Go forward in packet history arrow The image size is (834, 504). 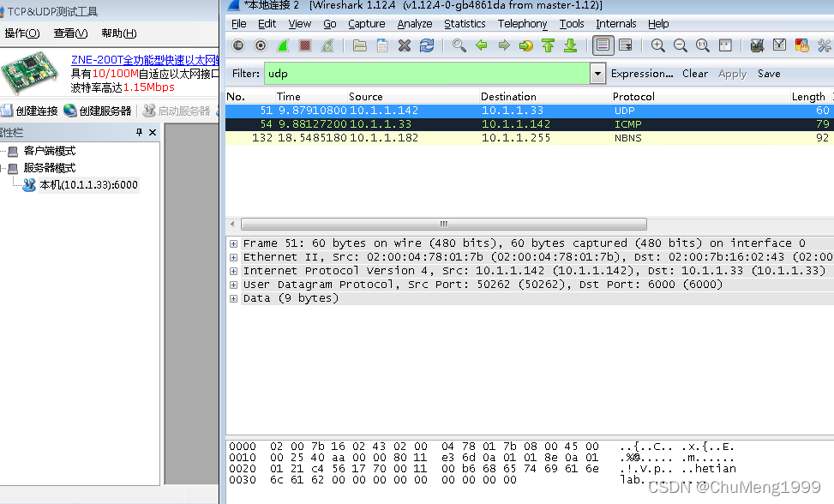coord(504,45)
